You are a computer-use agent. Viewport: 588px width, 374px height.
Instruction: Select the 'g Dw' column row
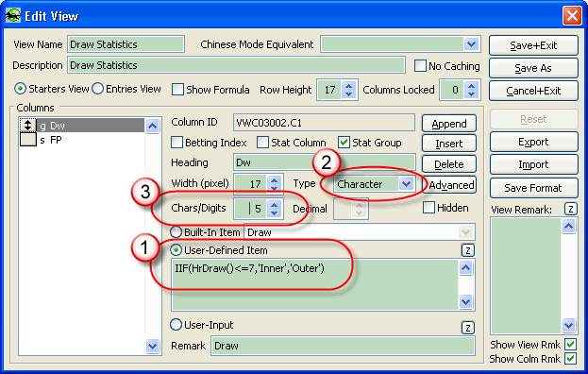point(91,126)
